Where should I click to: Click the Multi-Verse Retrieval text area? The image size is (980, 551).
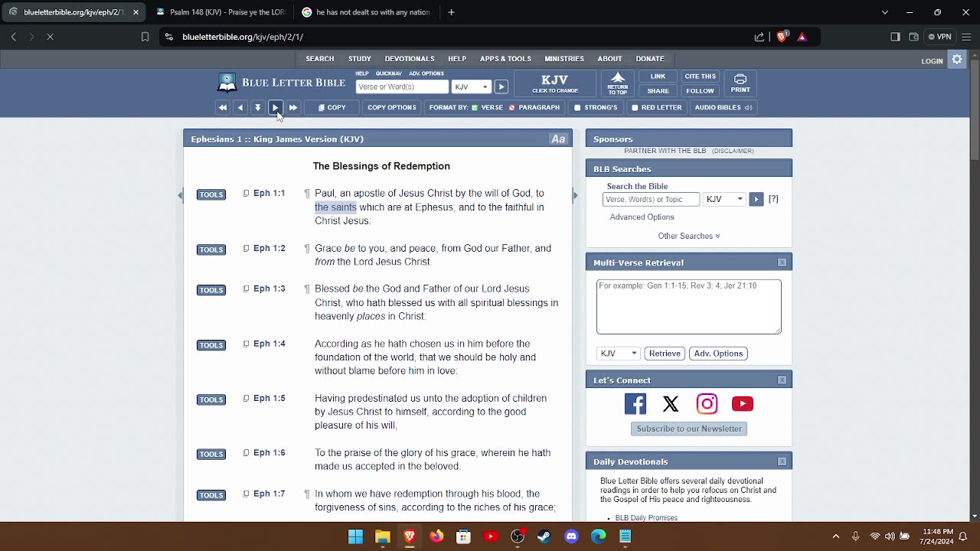[x=688, y=307]
